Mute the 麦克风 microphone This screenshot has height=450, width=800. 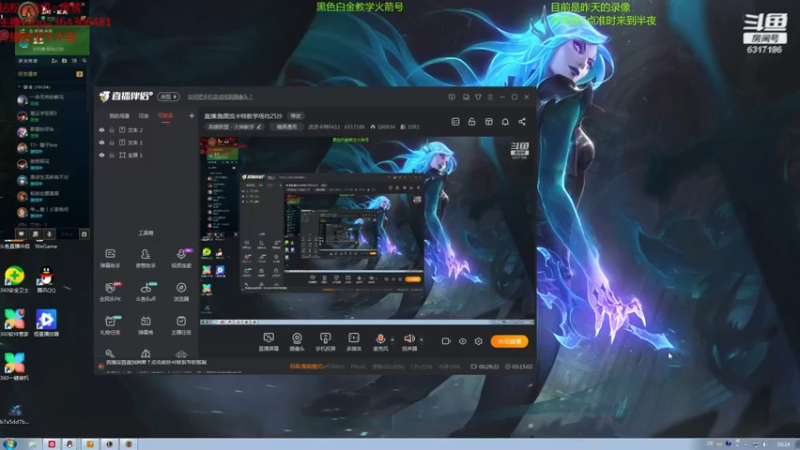(x=380, y=342)
